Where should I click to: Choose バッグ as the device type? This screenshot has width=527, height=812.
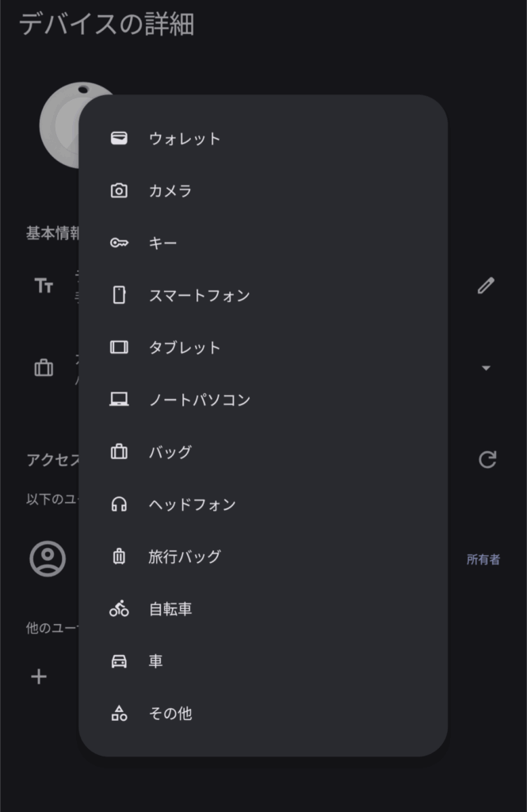tap(170, 452)
